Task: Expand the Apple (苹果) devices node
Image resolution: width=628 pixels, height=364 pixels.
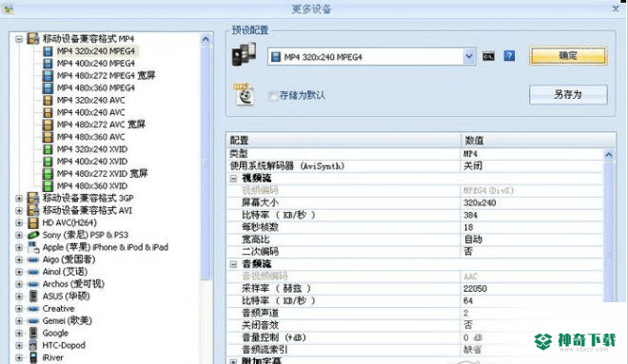Action: point(19,248)
